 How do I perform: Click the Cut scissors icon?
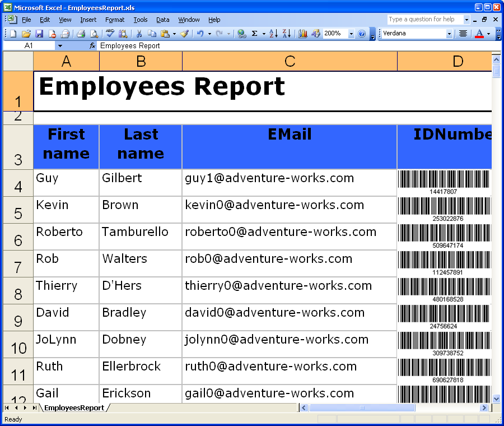(x=139, y=34)
